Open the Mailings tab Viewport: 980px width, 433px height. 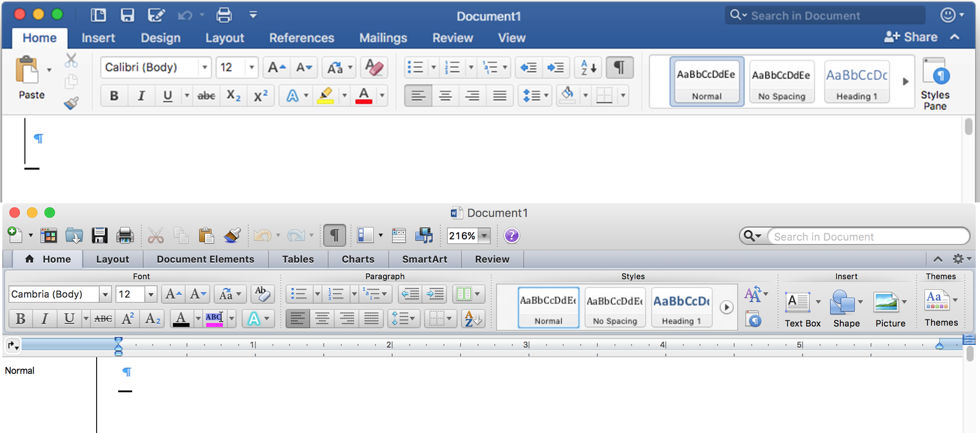[x=383, y=37]
